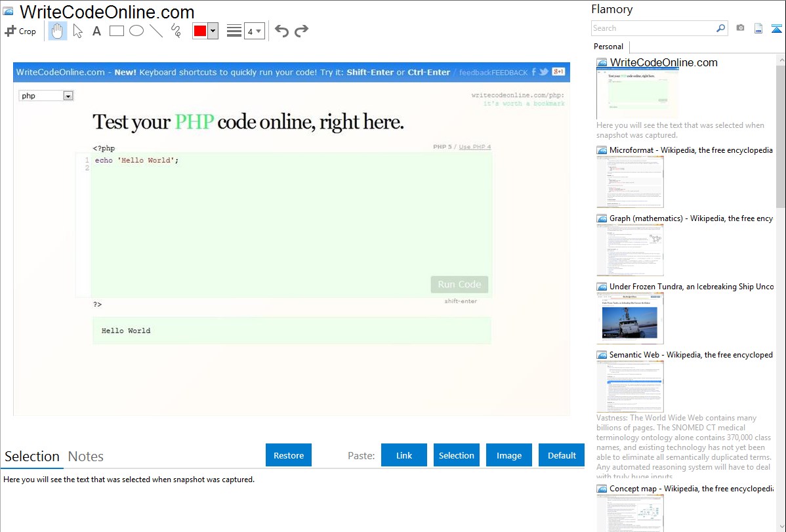The image size is (786, 532).
Task: Open the color picker dropdown arrow
Action: tap(213, 31)
